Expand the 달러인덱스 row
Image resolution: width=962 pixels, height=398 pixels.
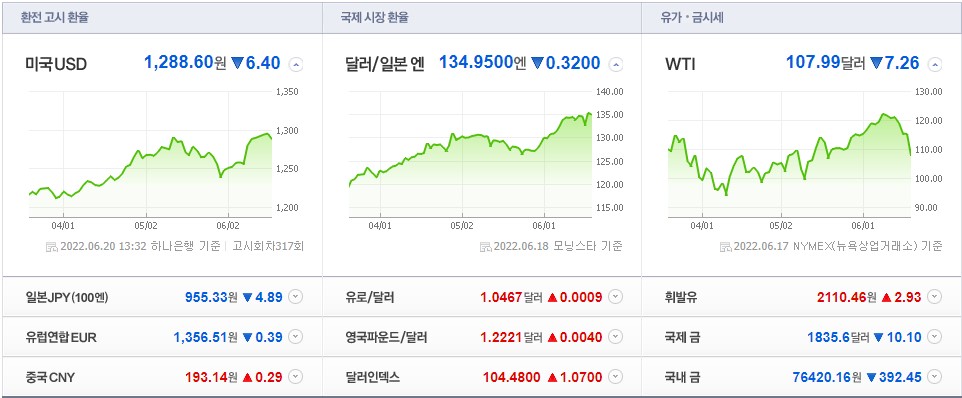[615, 377]
